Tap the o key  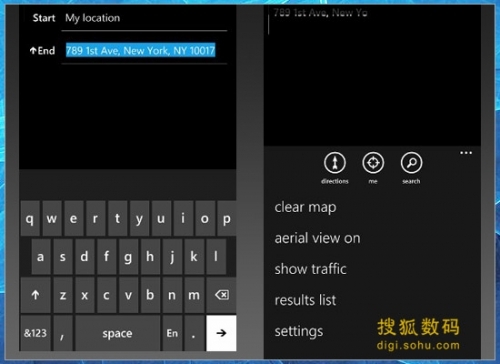tap(205, 218)
